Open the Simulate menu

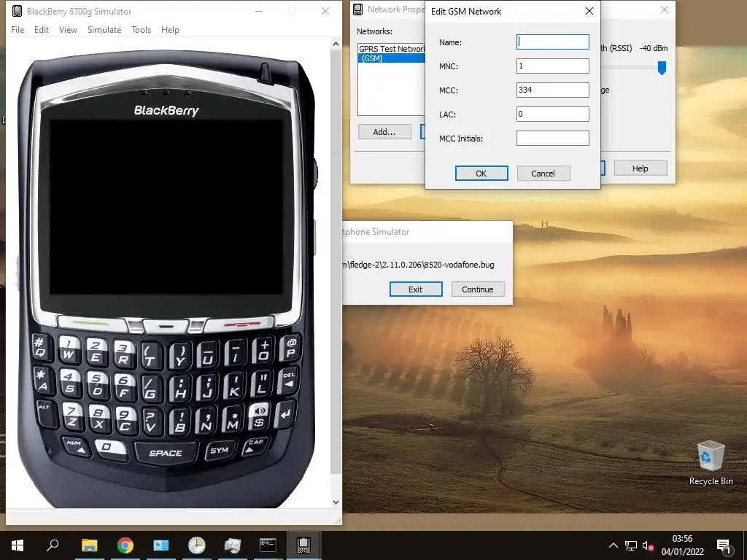click(x=104, y=29)
